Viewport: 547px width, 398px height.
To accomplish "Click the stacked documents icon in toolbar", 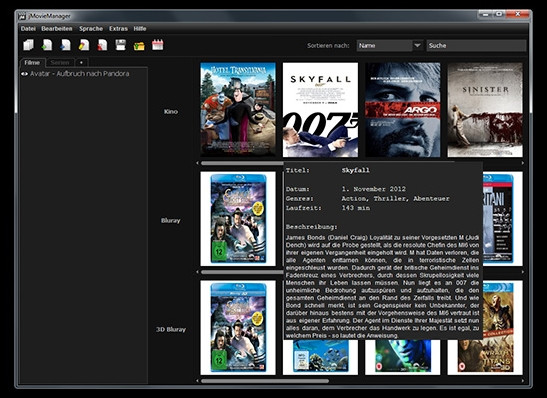I will tap(28, 45).
